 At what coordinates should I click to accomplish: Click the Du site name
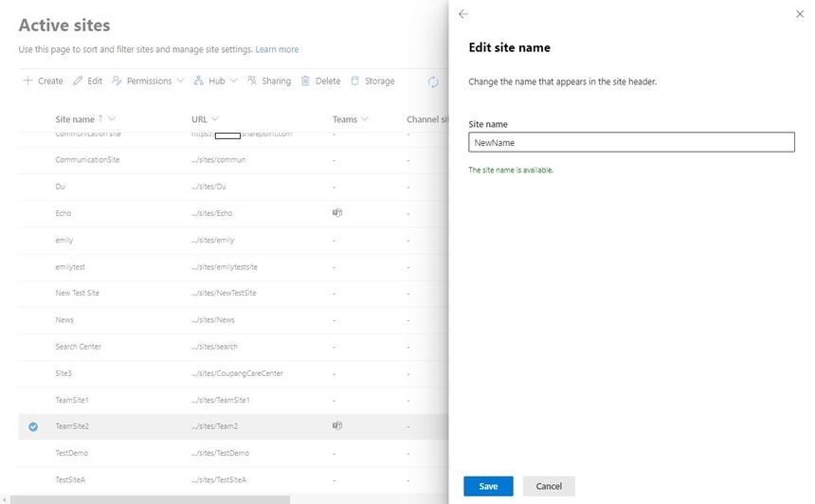pyautogui.click(x=60, y=187)
